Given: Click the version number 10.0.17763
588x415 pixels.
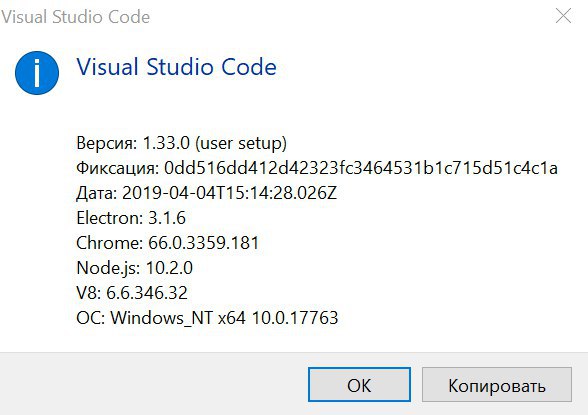Looking at the screenshot, I should 295,318.
